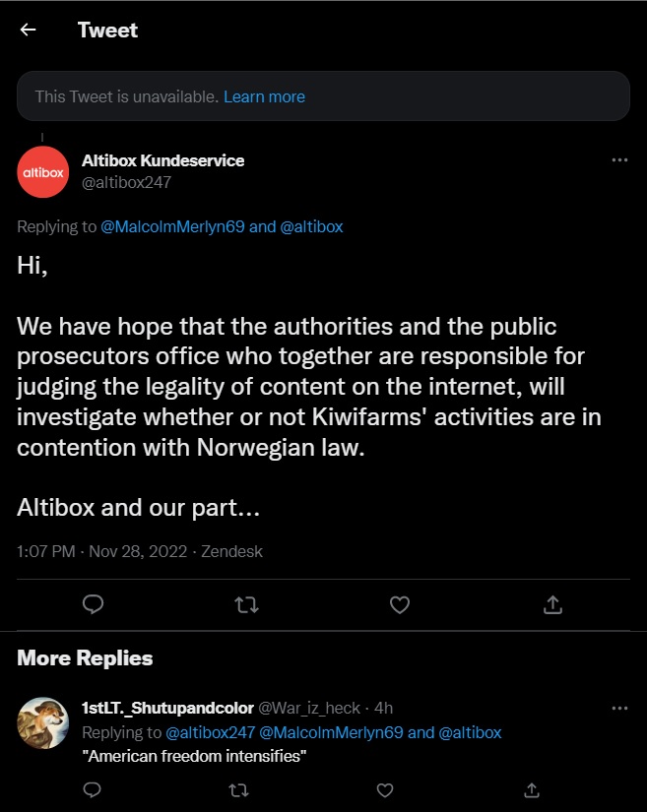Open the @MalcolmMerlyn69 mention in Altibox tweet
Screen dimensions: 647x812
[x=172, y=226]
